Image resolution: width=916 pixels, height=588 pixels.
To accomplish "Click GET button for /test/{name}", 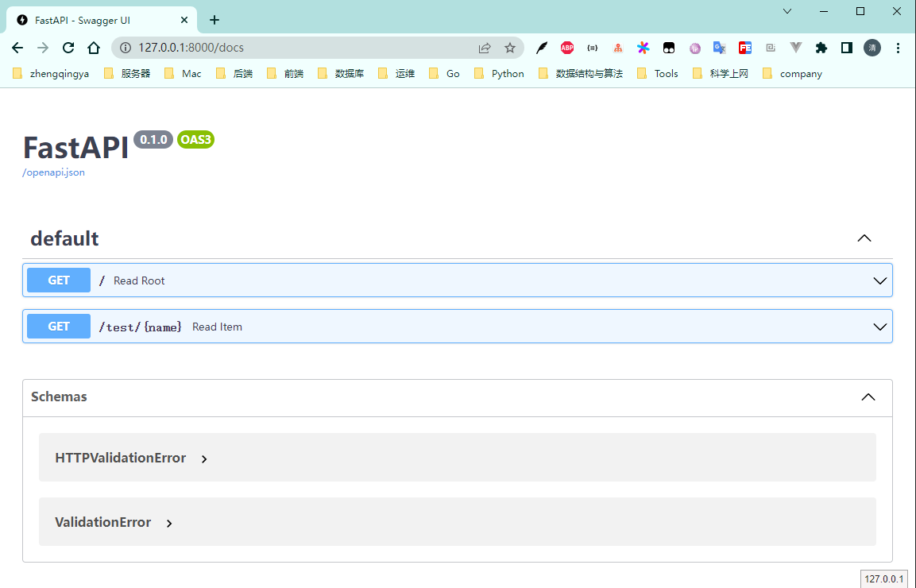I will (59, 326).
